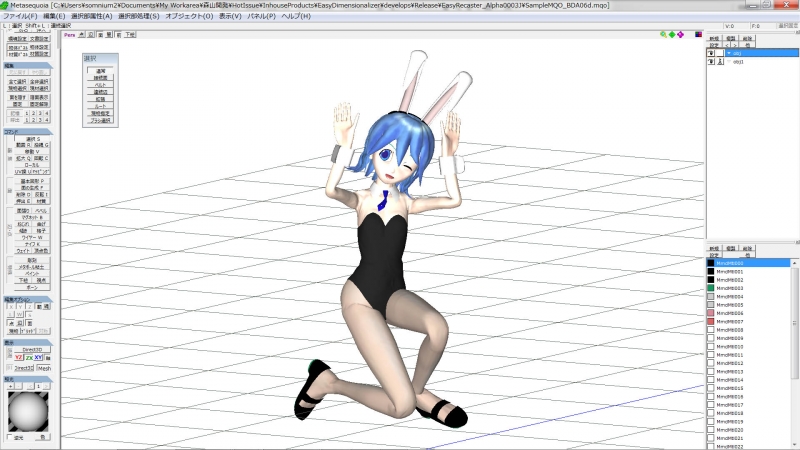Select the マグネット B magnet tool
The width and height of the screenshot is (800, 450).
point(33,217)
